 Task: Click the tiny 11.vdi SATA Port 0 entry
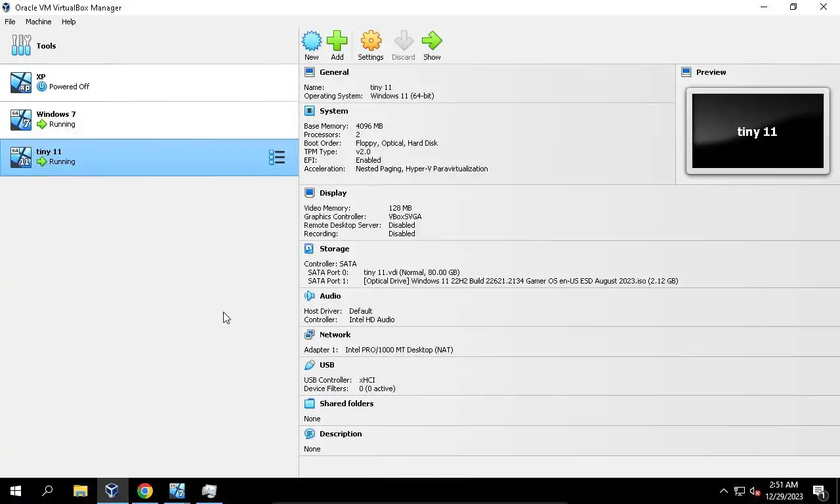[411, 272]
